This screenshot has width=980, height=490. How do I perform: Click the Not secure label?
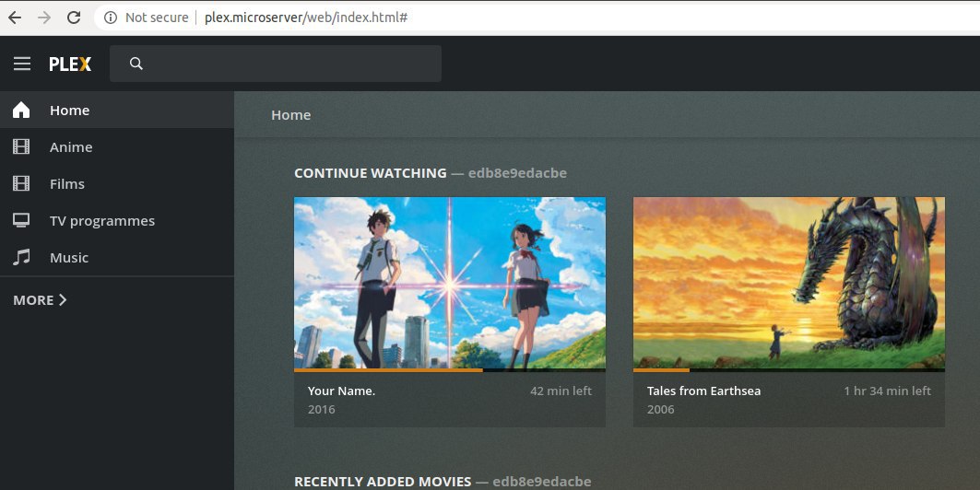point(157,17)
